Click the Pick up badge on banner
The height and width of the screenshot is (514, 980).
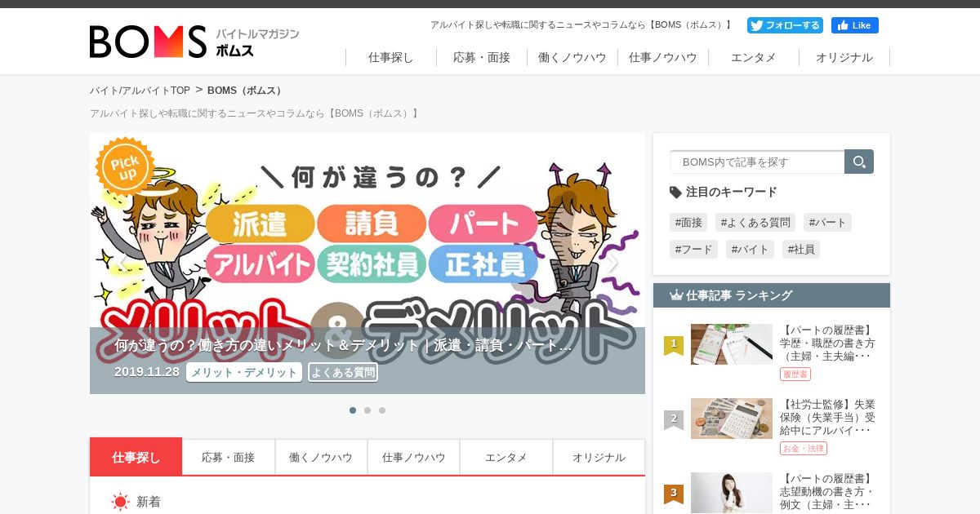(125, 166)
